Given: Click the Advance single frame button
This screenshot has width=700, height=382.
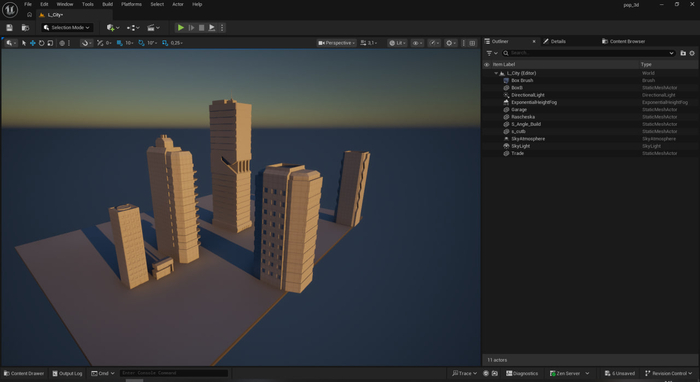Looking at the screenshot, I should click(192, 28).
